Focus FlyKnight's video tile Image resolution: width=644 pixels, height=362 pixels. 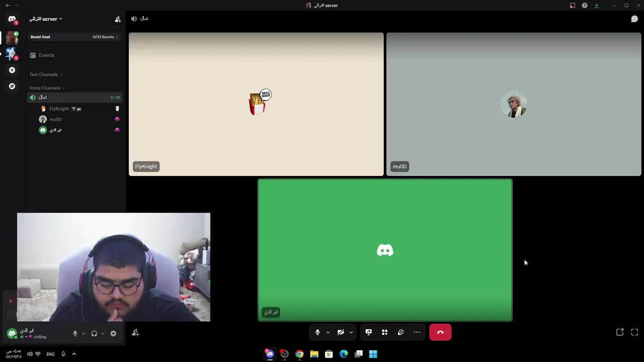(256, 104)
